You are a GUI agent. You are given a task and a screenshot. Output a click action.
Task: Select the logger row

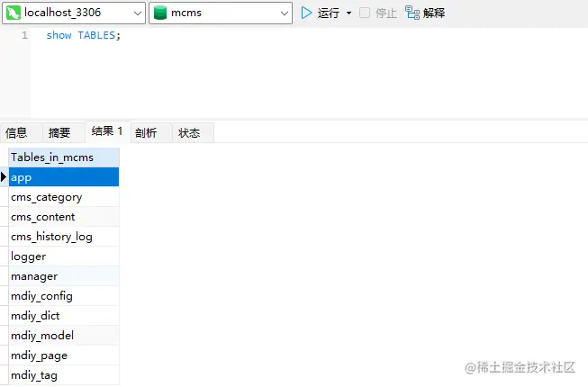click(64, 256)
